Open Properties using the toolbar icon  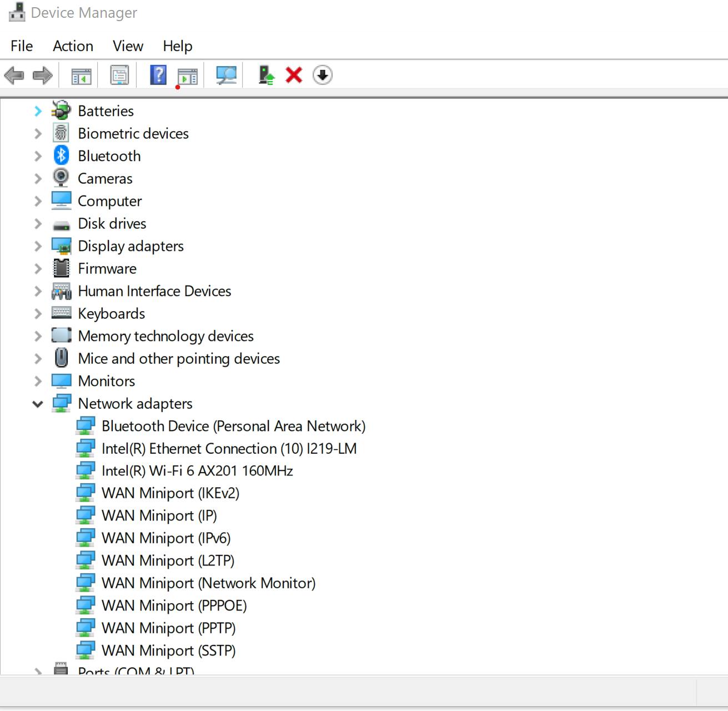pyautogui.click(x=119, y=76)
